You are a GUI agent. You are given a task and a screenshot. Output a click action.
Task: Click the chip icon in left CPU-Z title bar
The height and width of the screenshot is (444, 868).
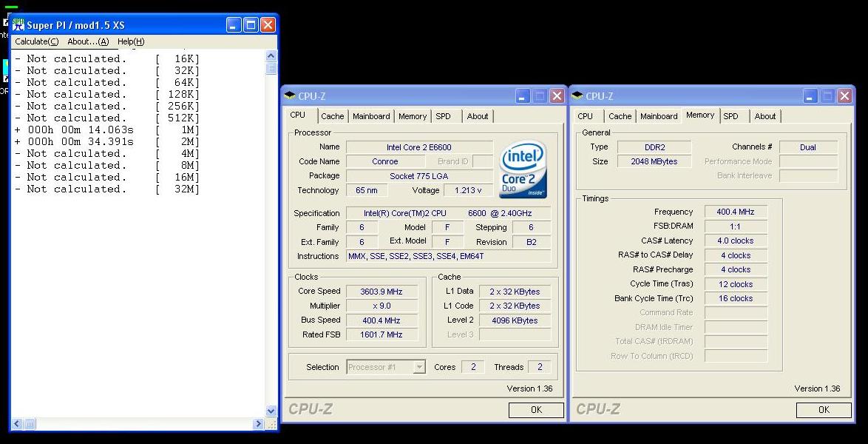click(290, 96)
